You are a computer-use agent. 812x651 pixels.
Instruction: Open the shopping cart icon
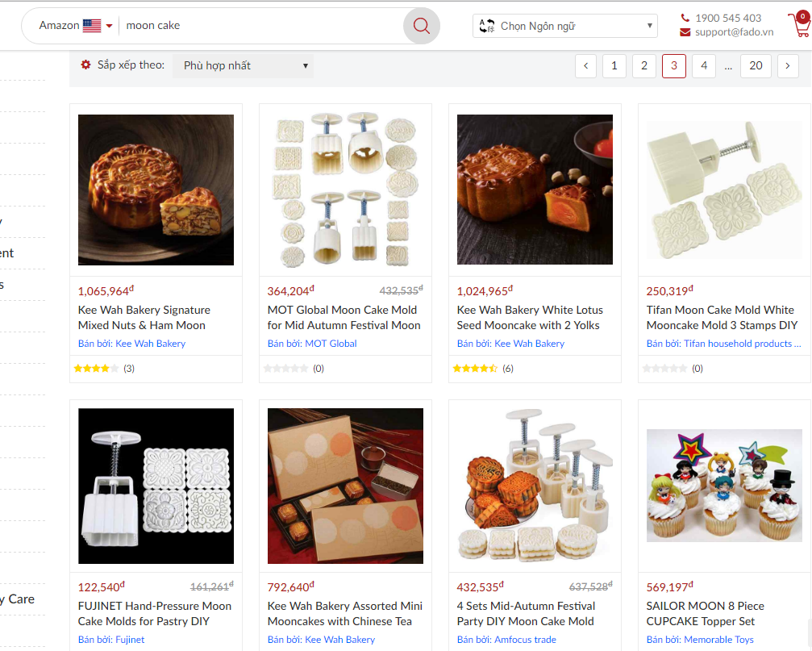[x=800, y=24]
